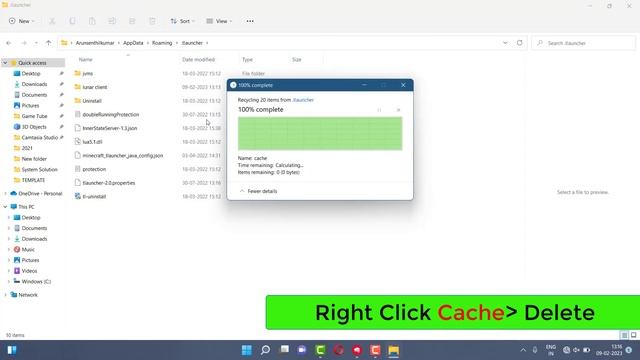Expand the Network tree node
The height and width of the screenshot is (360, 640).
5,295
